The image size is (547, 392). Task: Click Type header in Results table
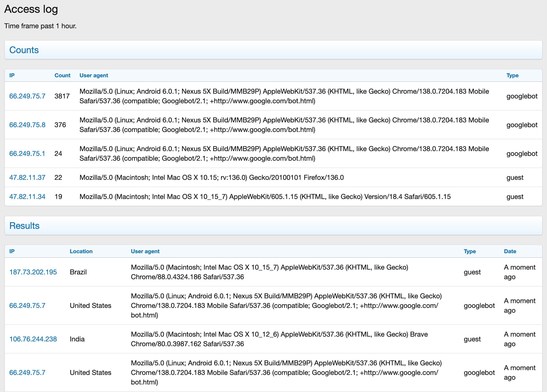pyautogui.click(x=470, y=251)
